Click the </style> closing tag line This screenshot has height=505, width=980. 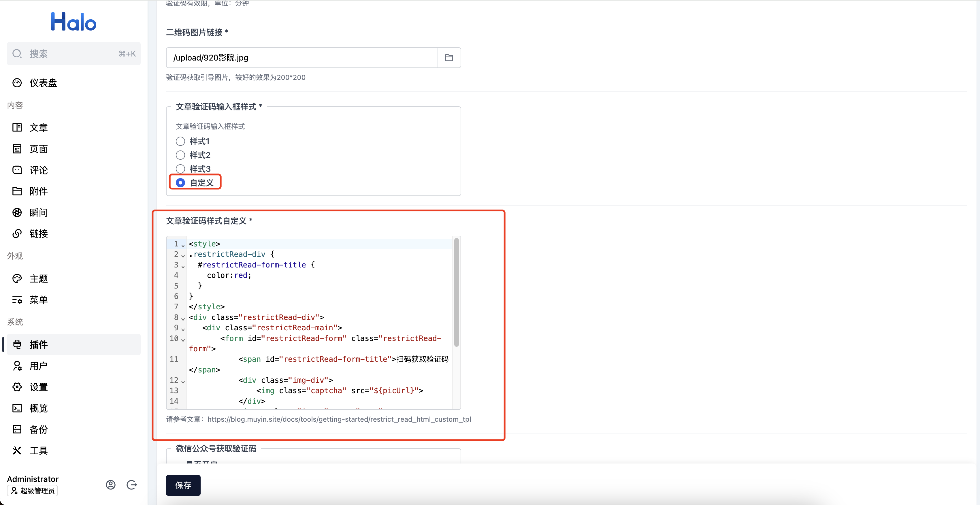(x=207, y=307)
